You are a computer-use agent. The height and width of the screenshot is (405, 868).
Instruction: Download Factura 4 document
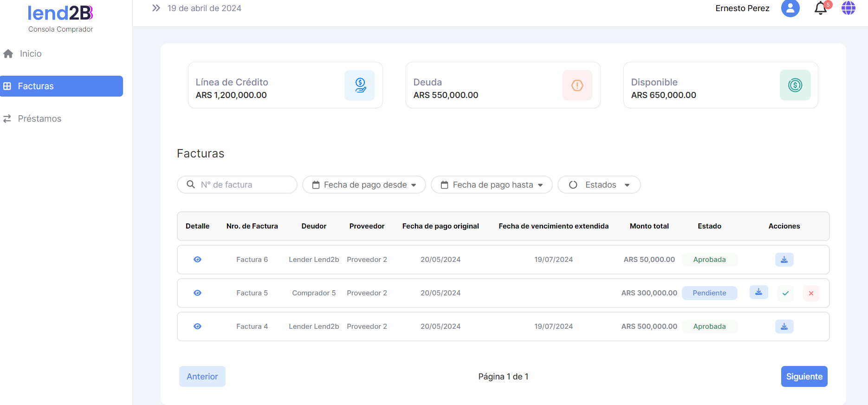[x=784, y=327]
